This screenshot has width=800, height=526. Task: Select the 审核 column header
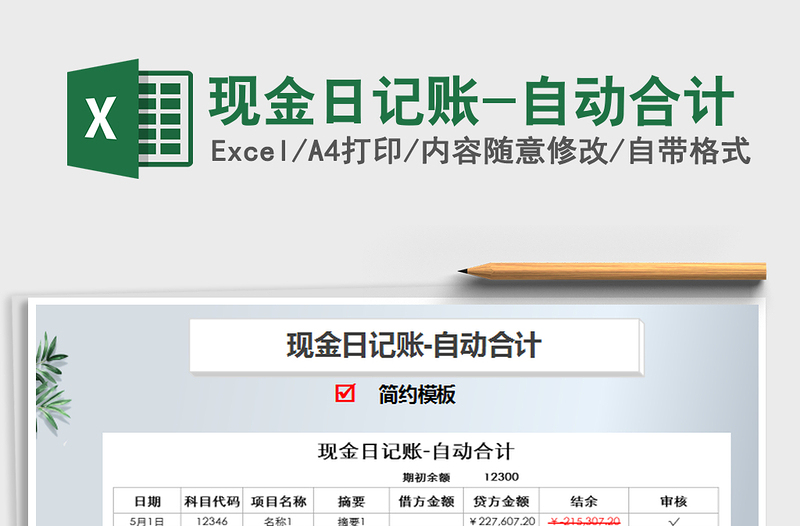point(673,501)
